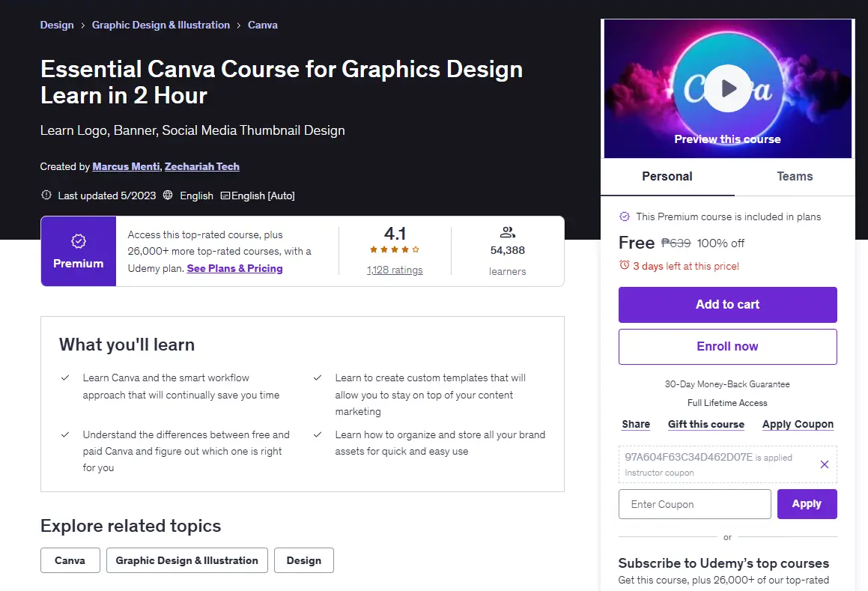Viewport: 868px width, 591px height.
Task: Remove the applied coupon with X
Action: (x=825, y=464)
